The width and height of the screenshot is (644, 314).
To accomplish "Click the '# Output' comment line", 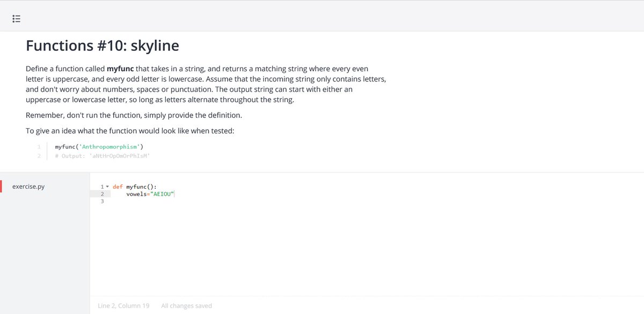I will coord(103,156).
